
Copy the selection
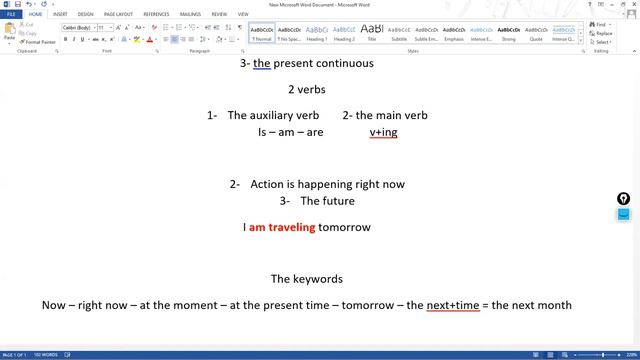click(28, 33)
